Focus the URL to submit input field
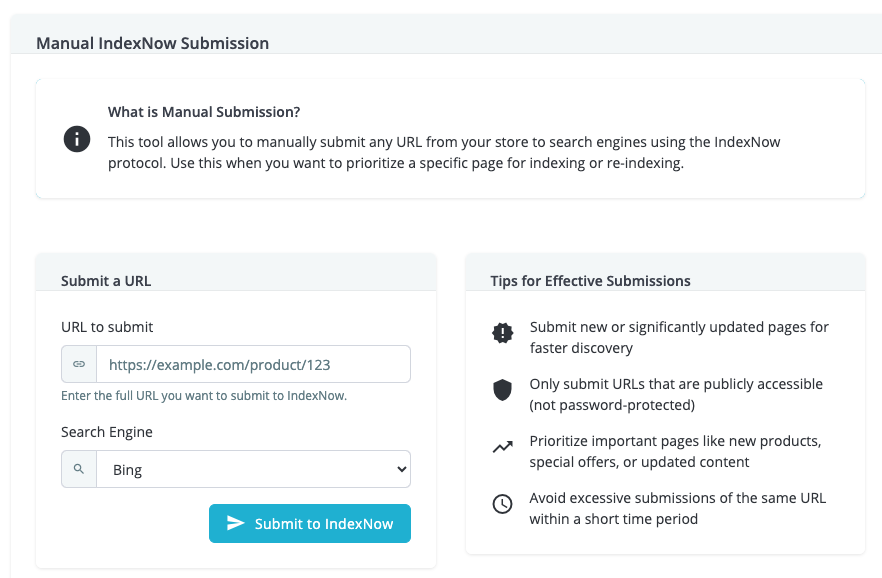The width and height of the screenshot is (882, 578). (x=254, y=364)
